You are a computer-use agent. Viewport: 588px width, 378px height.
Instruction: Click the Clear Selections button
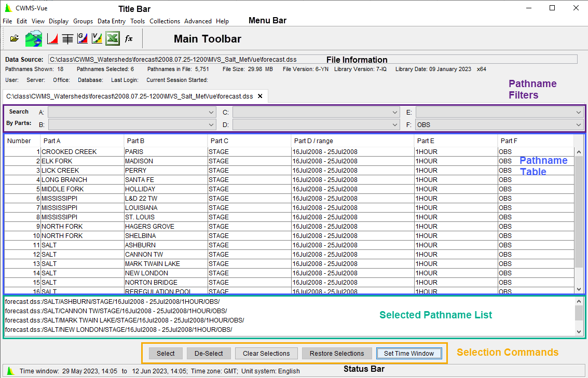[266, 353]
